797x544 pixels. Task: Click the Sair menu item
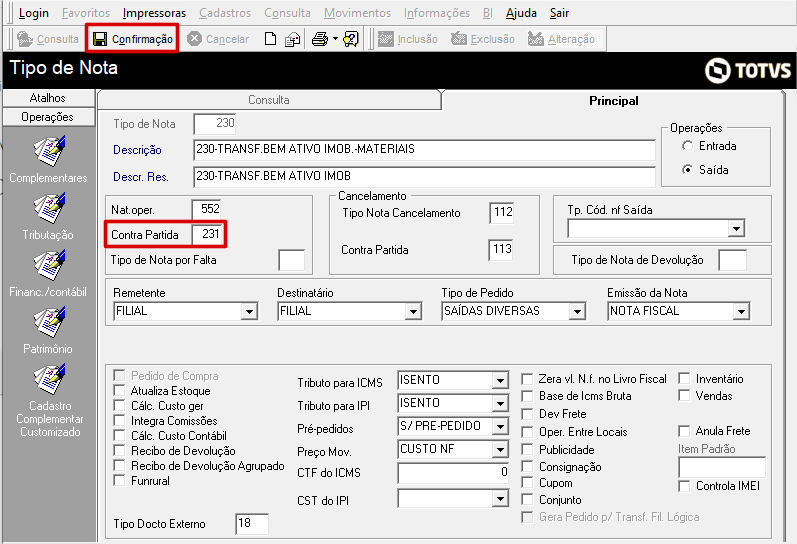(559, 13)
